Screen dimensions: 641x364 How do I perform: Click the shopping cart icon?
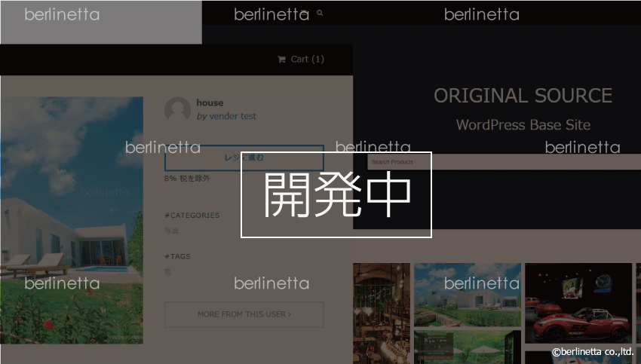281,60
